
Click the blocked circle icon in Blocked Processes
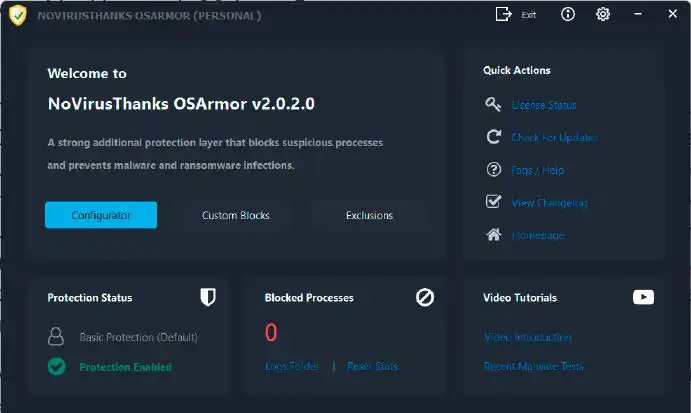tap(425, 298)
